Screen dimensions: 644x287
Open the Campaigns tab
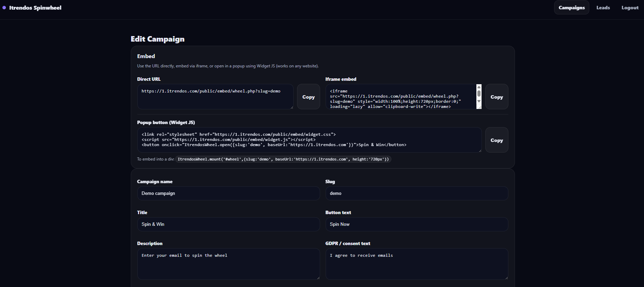[x=571, y=8]
